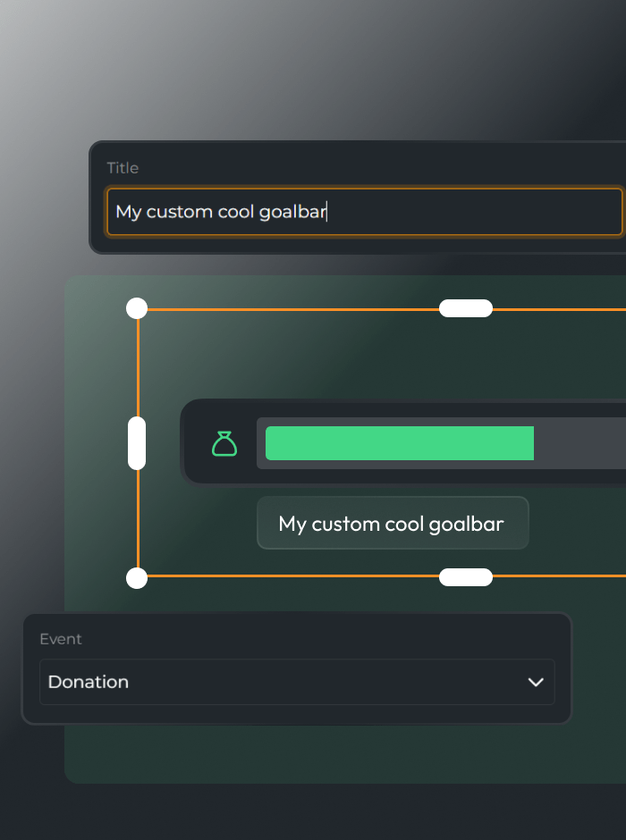Click the 'Title' field label
The width and height of the screenshot is (626, 840).
point(123,168)
